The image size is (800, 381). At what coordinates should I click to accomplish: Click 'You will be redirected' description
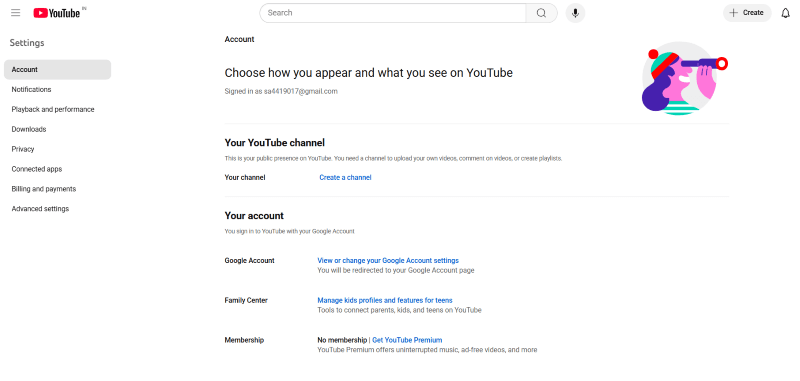pyautogui.click(x=396, y=271)
